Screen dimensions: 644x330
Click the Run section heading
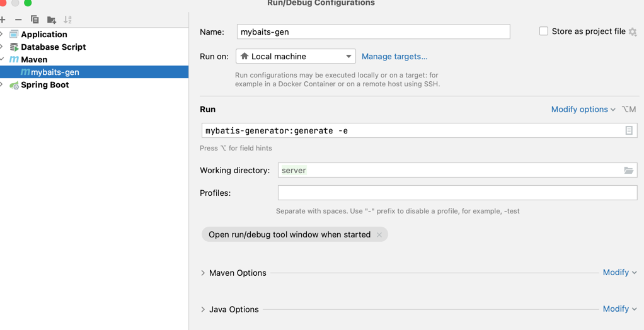point(207,110)
